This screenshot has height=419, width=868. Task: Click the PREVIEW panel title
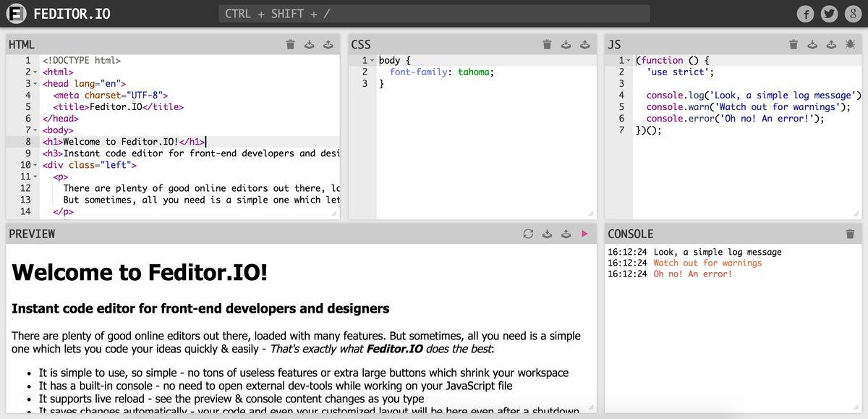pyautogui.click(x=32, y=234)
